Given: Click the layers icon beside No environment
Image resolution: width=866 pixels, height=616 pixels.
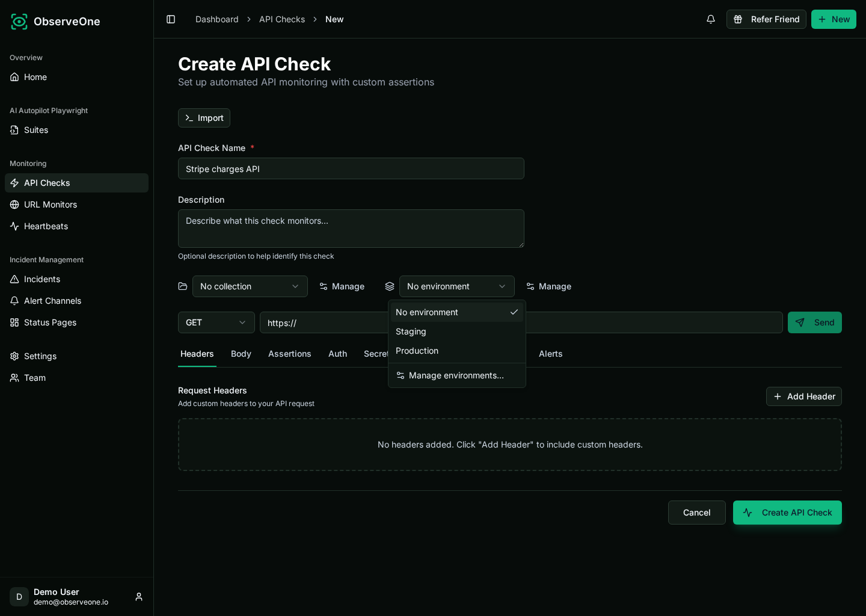Looking at the screenshot, I should click(390, 286).
